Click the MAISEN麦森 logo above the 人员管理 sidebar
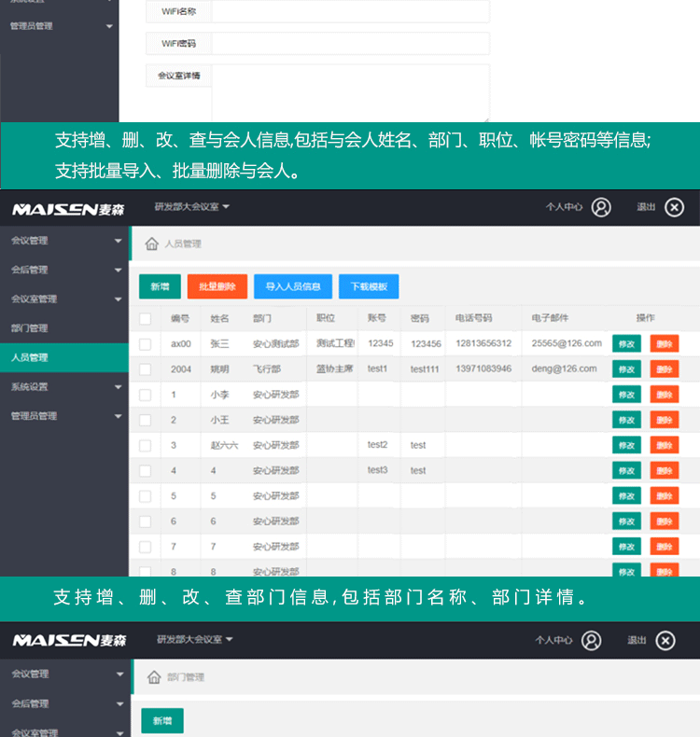Image resolution: width=700 pixels, height=737 pixels. pyautogui.click(x=68, y=208)
